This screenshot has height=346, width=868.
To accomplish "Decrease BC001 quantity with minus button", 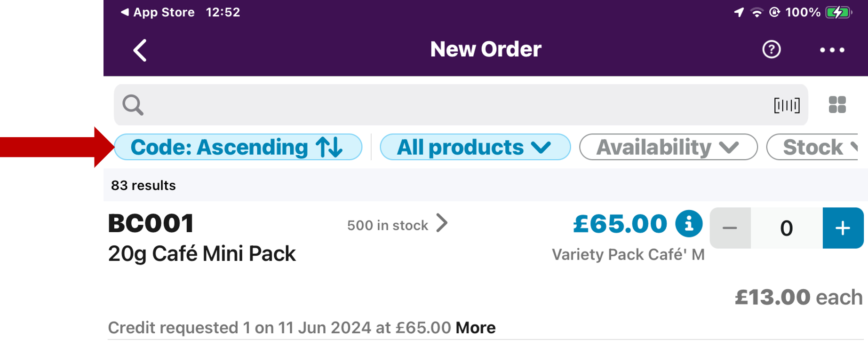I will click(730, 228).
